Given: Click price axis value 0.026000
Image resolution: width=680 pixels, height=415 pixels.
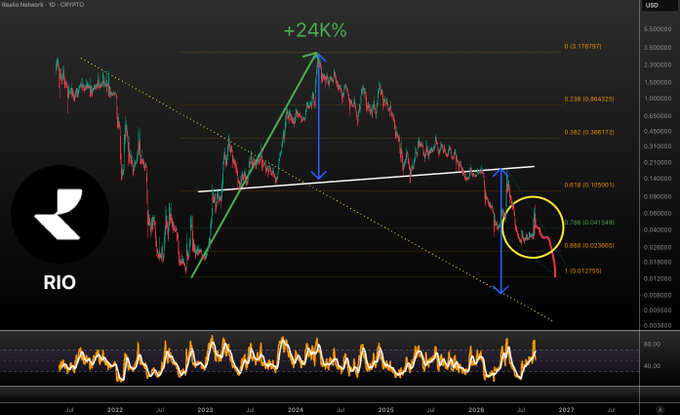Looking at the screenshot, I should tap(657, 248).
